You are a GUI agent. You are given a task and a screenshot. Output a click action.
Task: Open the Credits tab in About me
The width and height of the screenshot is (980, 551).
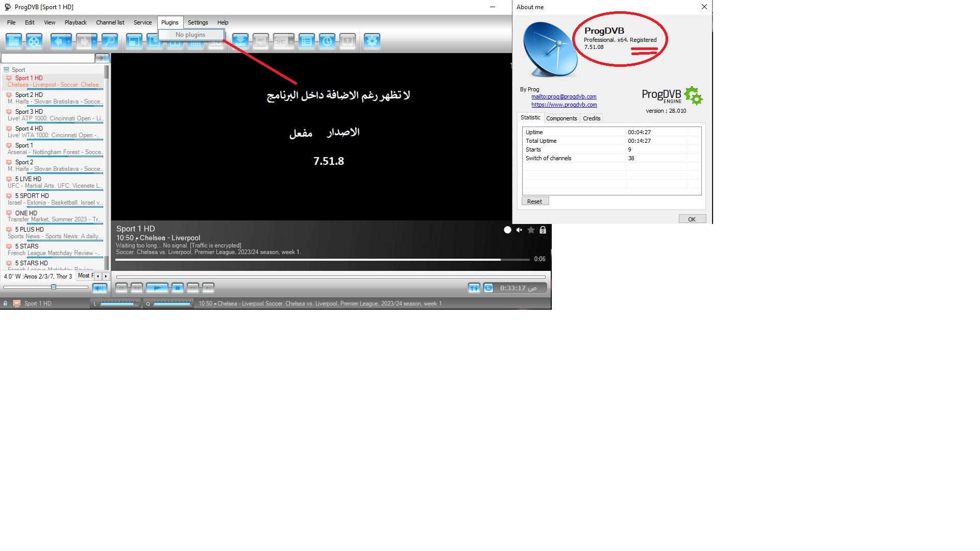(592, 118)
